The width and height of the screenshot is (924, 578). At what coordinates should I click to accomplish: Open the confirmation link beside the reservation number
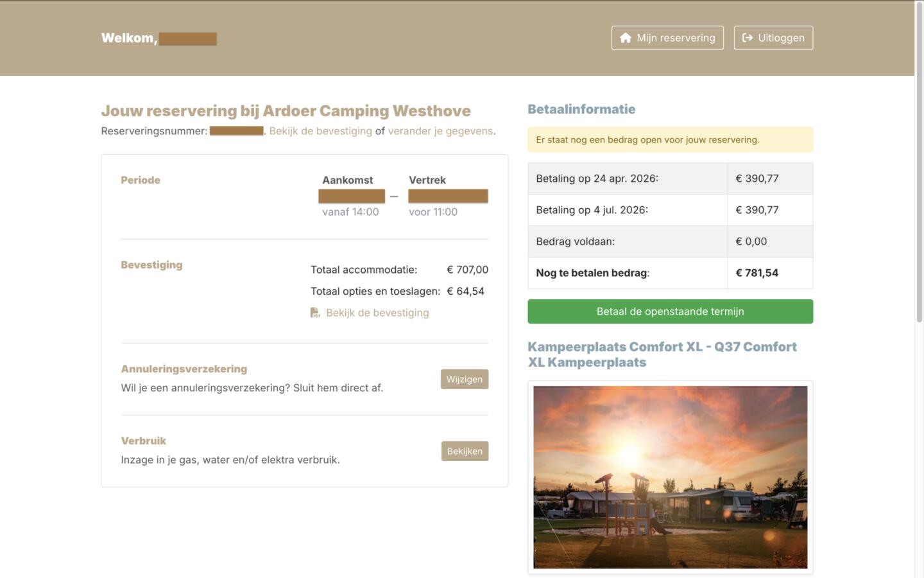coord(320,131)
